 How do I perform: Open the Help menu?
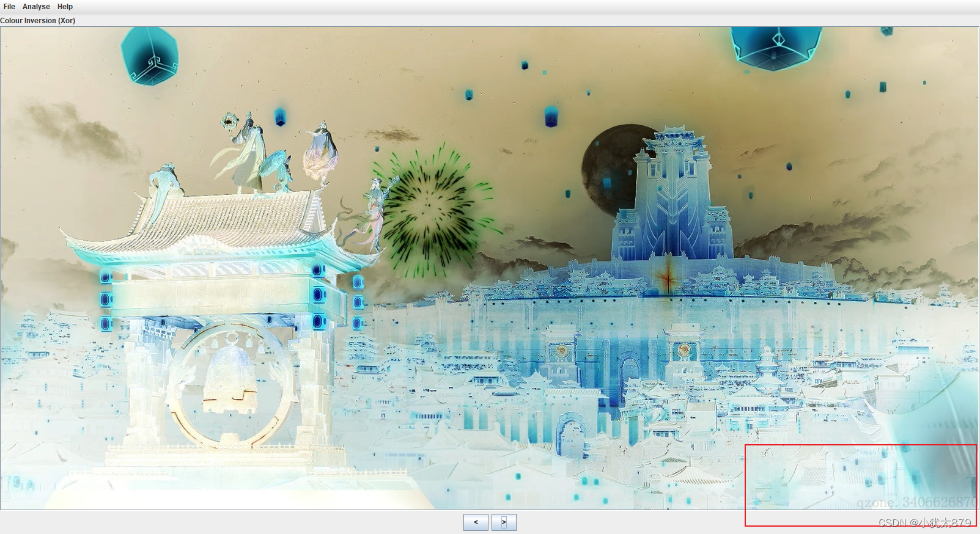(65, 7)
